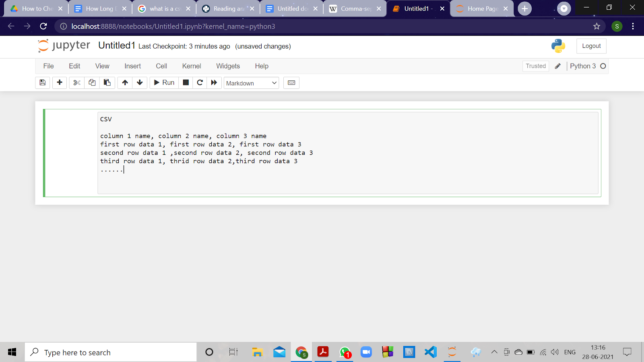Open the Kernel menu
Screen dimensions: 644x362
tap(191, 66)
